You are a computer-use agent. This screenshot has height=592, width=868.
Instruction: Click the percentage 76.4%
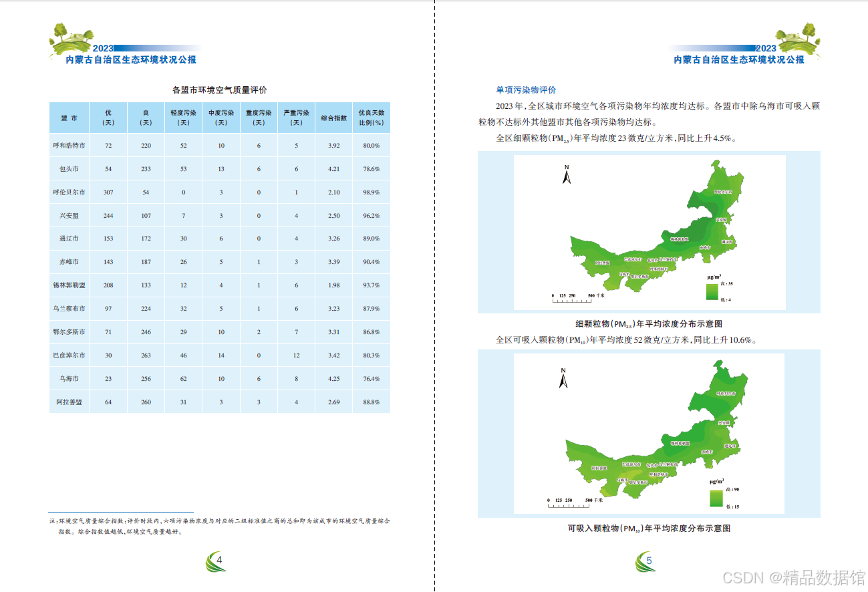pyautogui.click(x=372, y=379)
